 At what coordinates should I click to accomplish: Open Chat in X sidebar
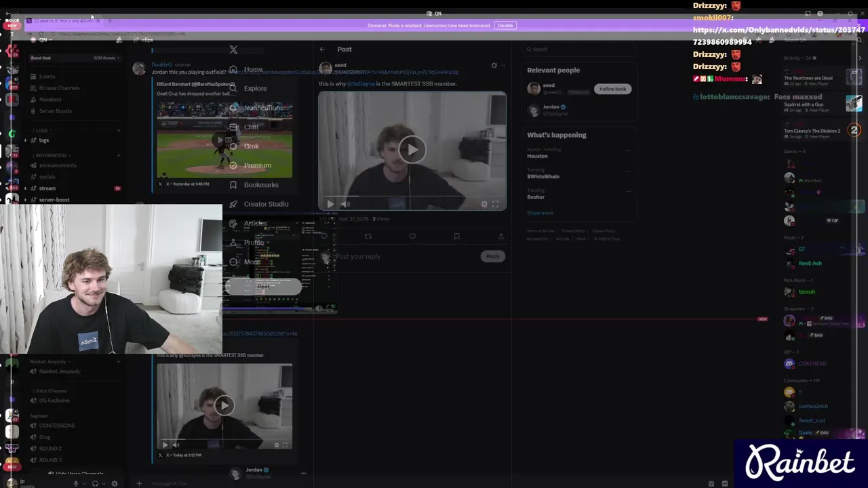coord(244,127)
